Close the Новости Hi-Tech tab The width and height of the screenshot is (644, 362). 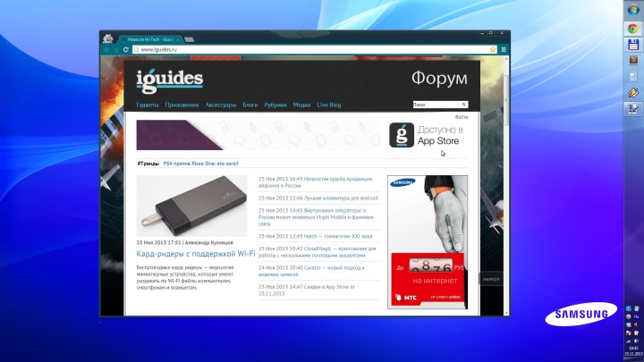pyautogui.click(x=178, y=39)
